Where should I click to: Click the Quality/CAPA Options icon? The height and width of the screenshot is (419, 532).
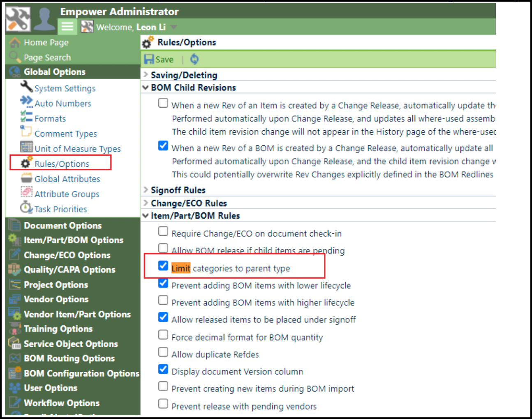(x=14, y=269)
